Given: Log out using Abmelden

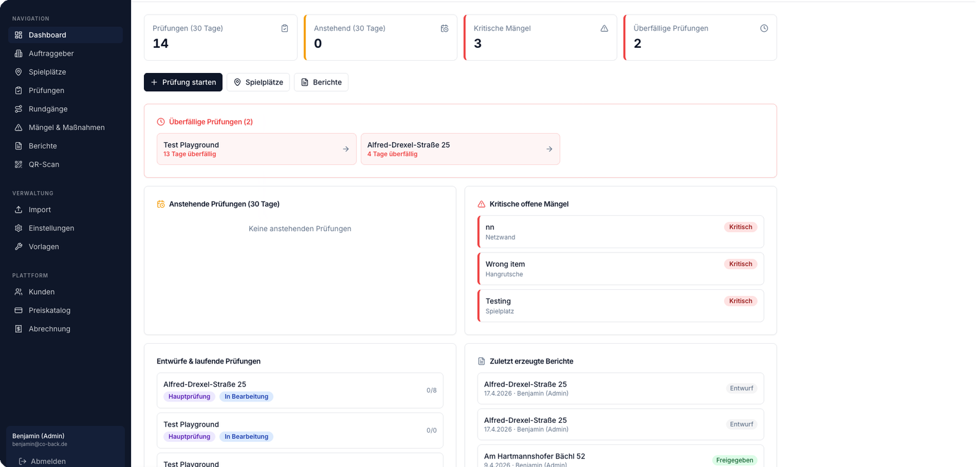Looking at the screenshot, I should (42, 461).
